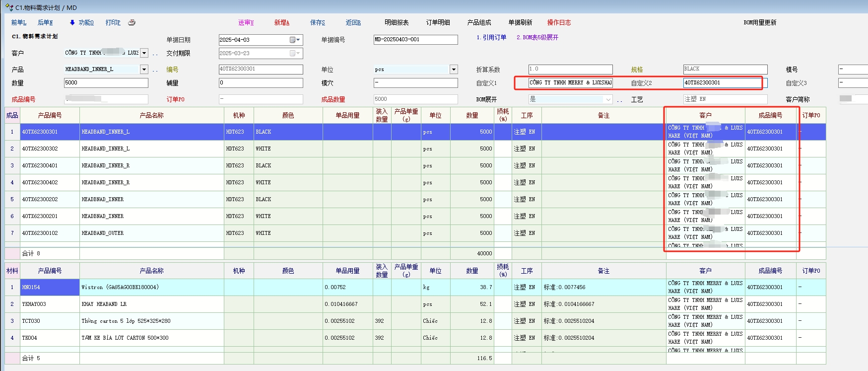Click the '..' lookup next to 客户
868x371 pixels.
click(155, 54)
